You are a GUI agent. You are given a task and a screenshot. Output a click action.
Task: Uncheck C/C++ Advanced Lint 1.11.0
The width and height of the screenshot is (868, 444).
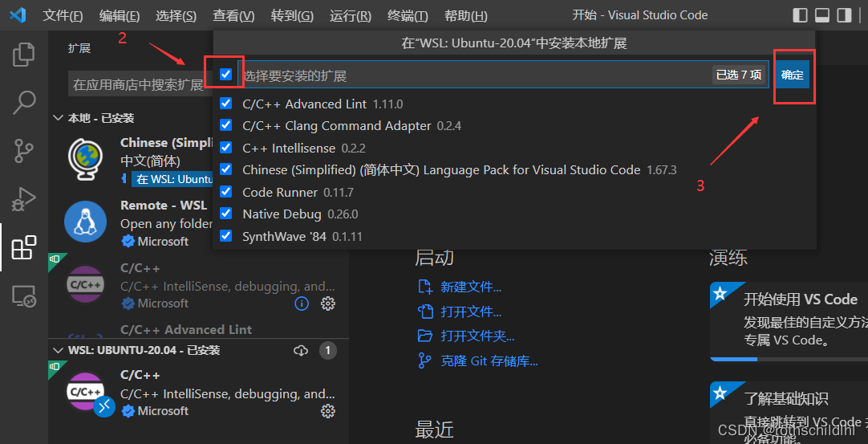click(x=226, y=104)
